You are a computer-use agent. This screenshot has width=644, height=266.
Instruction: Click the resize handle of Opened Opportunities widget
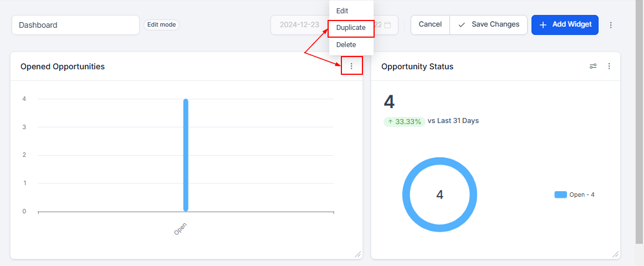pos(357,254)
